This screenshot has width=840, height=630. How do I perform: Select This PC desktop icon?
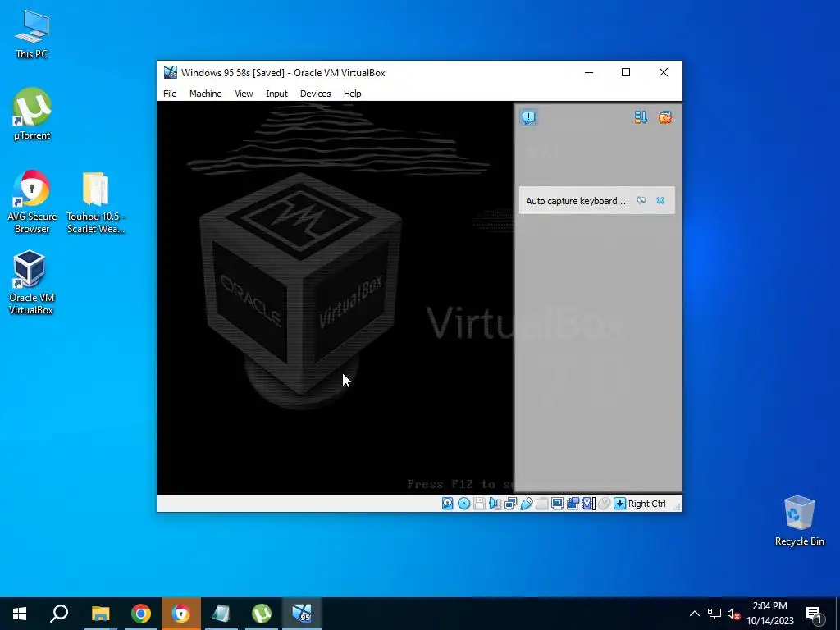tap(32, 34)
